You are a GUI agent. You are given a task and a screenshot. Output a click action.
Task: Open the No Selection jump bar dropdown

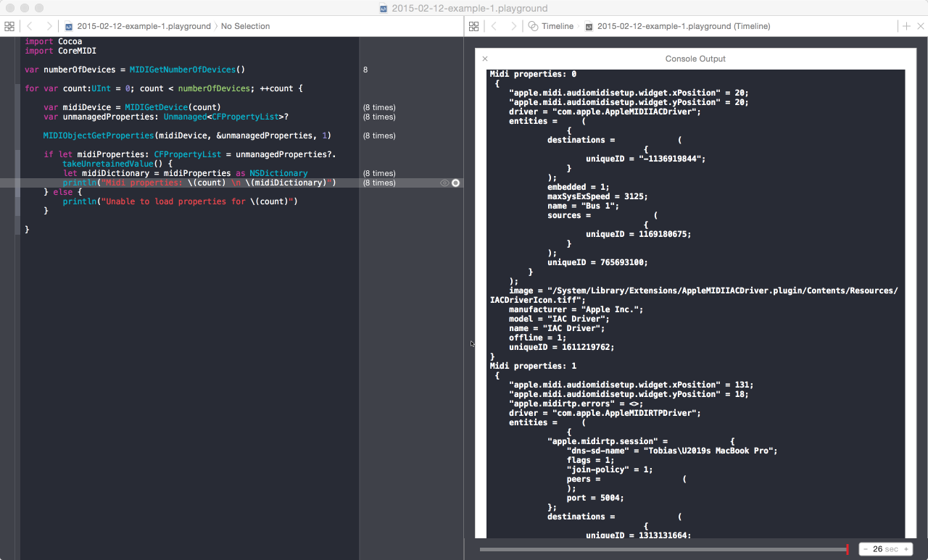(245, 26)
